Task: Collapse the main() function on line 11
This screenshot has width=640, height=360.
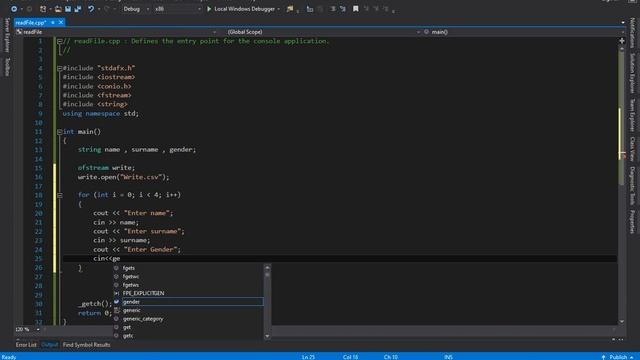Action: coord(60,132)
